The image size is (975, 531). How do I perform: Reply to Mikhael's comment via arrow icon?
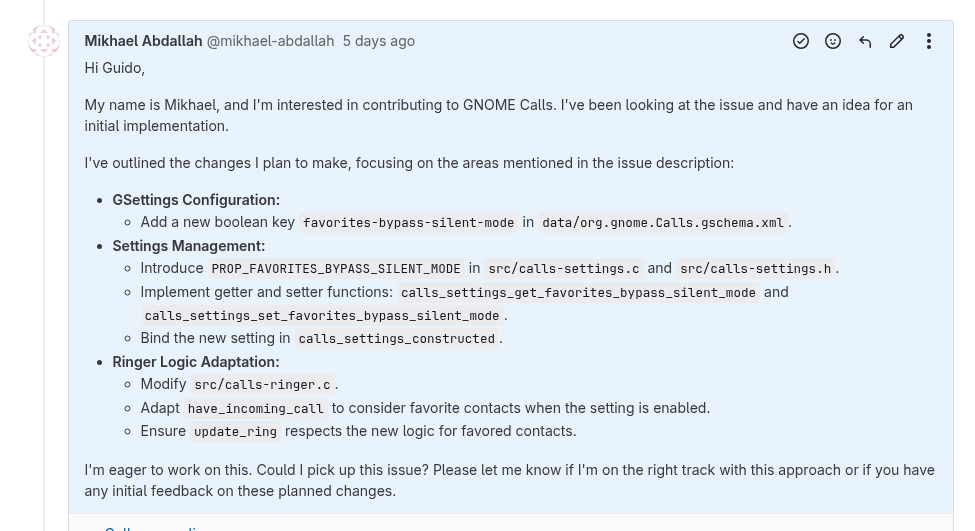coord(865,41)
